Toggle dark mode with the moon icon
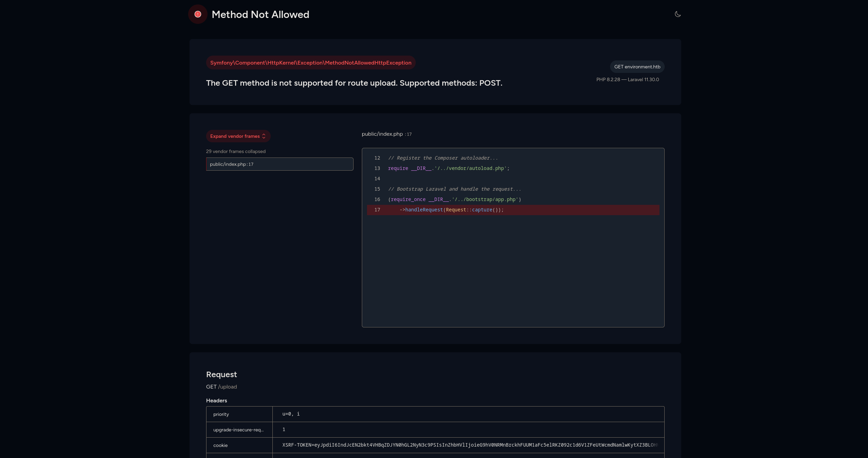This screenshot has width=868, height=458. click(x=677, y=14)
